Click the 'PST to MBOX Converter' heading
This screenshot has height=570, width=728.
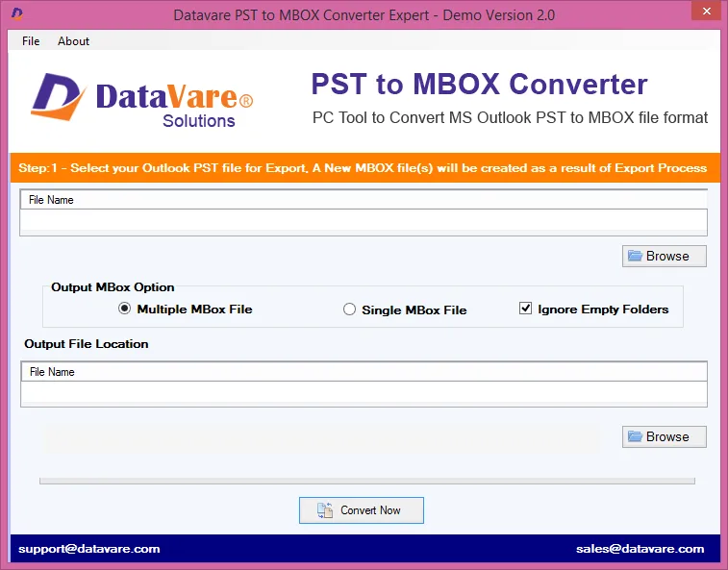(479, 84)
